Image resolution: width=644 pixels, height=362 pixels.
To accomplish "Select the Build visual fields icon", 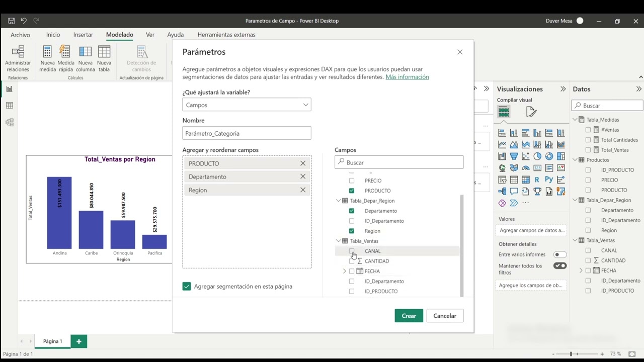I will [x=504, y=111].
